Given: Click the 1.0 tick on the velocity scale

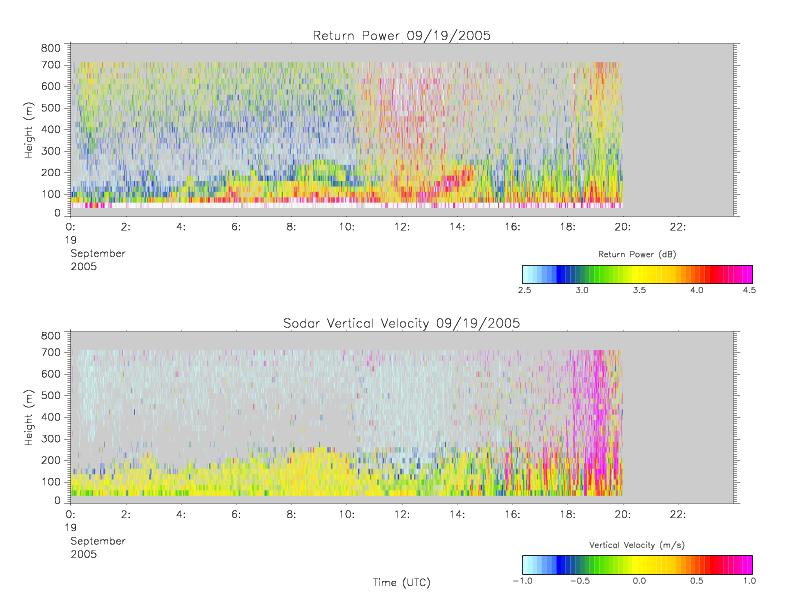Looking at the screenshot, I should [x=749, y=581].
